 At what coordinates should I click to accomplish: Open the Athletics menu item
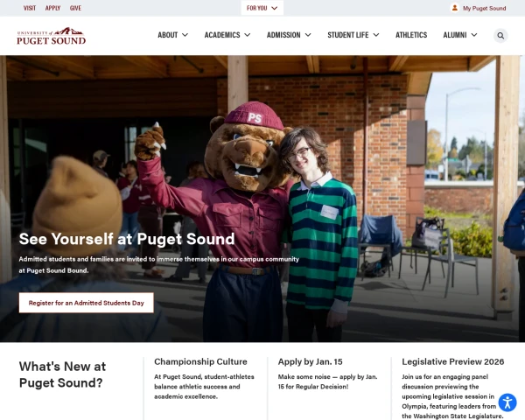(411, 35)
